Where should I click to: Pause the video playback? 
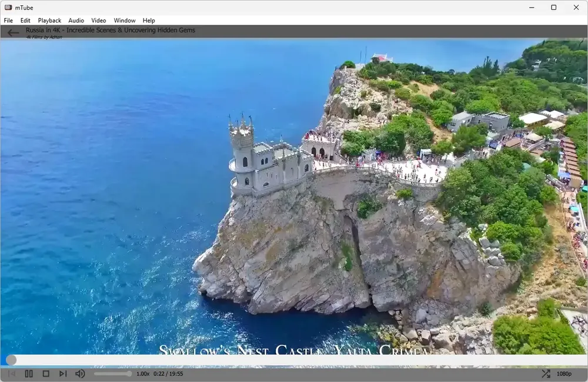[x=29, y=374]
